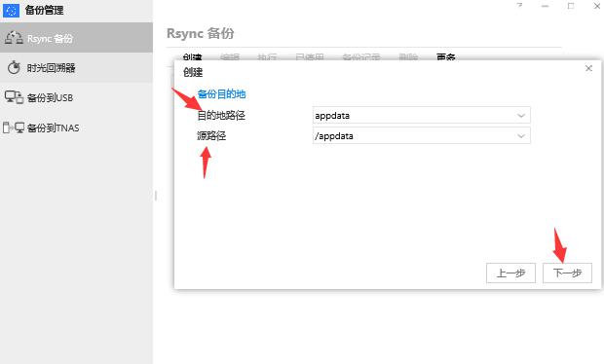Click the 备份管理 app logo icon
The image size is (604, 364).
tap(11, 10)
